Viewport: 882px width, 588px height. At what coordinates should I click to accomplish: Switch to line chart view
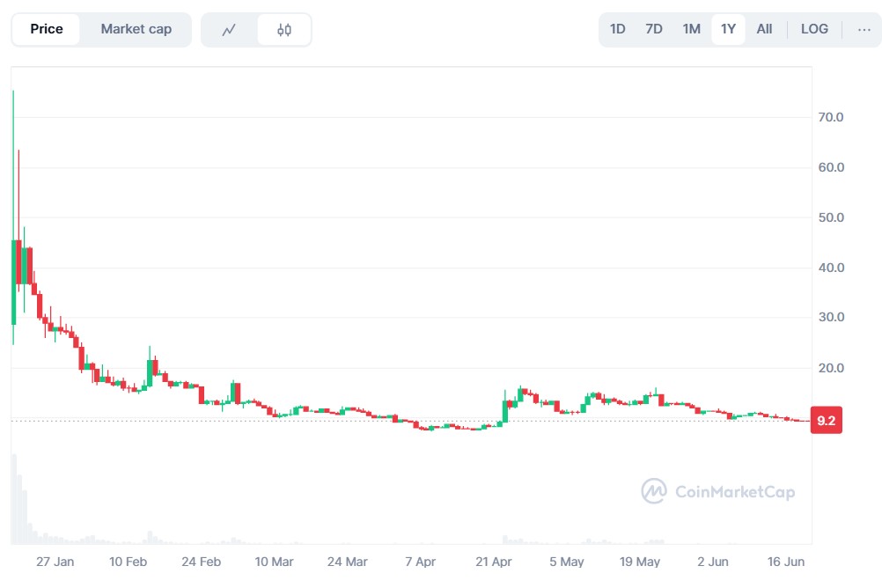point(229,30)
